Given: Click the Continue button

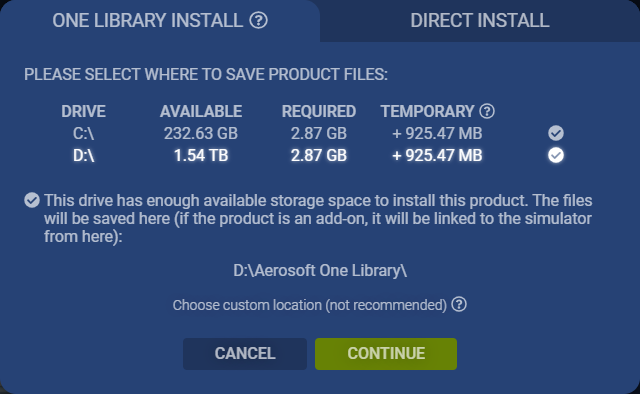Looking at the screenshot, I should tap(386, 354).
